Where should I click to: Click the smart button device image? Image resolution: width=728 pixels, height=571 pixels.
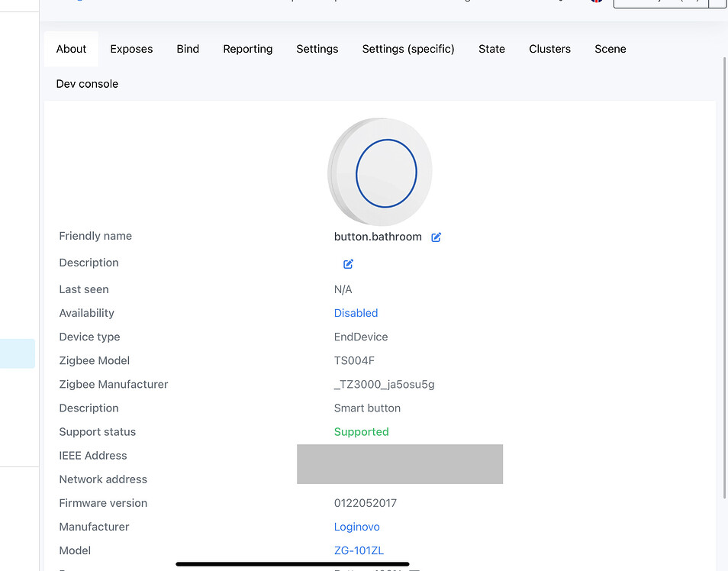[380, 172]
